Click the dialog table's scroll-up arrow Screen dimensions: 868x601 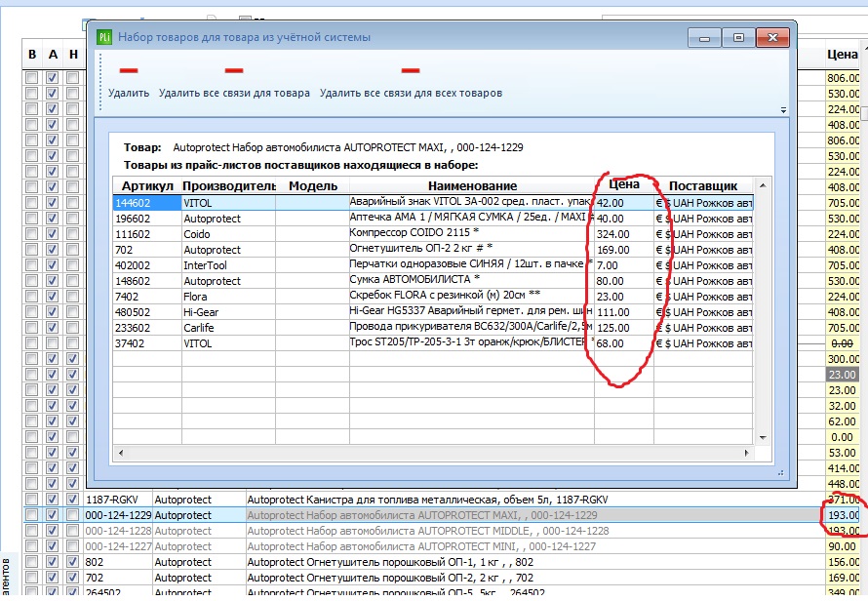(763, 185)
